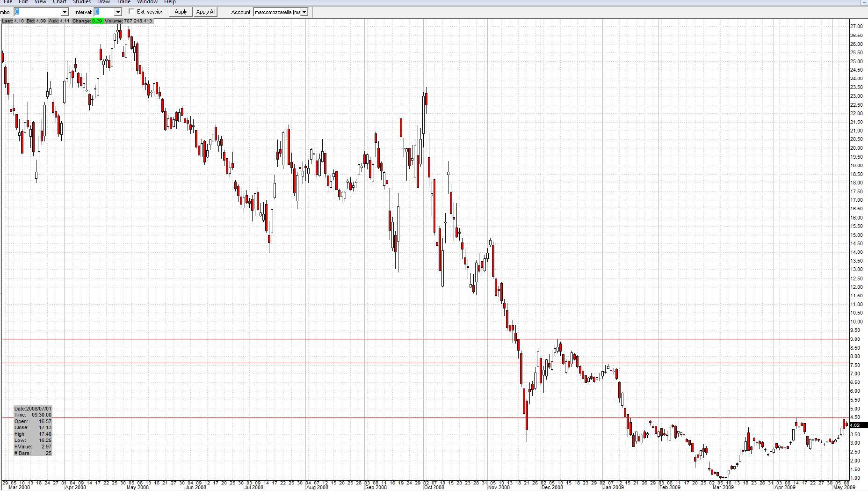Open the File menu

point(7,2)
